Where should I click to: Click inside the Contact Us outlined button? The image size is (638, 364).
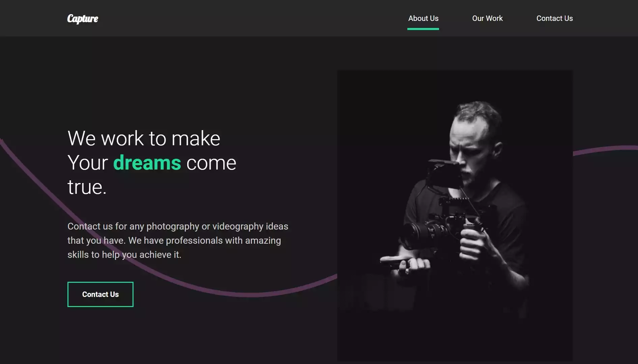[x=100, y=294]
